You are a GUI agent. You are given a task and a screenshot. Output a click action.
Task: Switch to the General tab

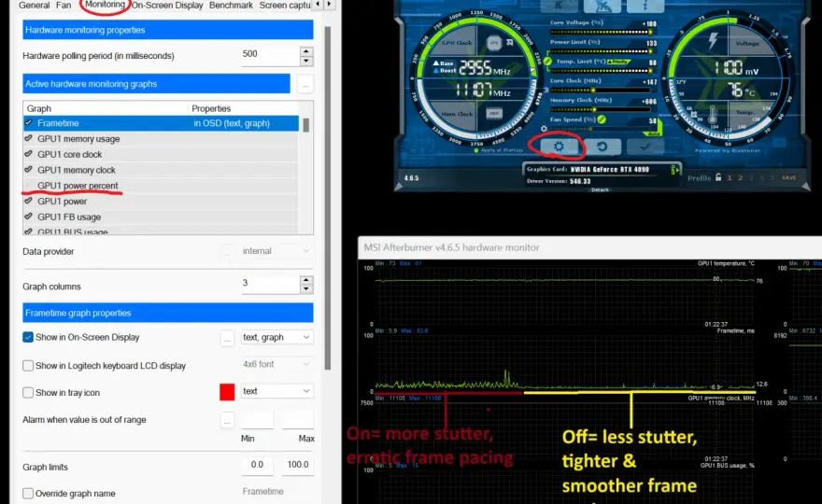point(34,6)
